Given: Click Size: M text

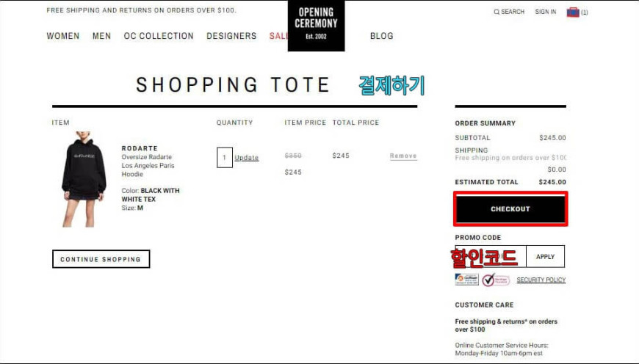Looking at the screenshot, I should tap(132, 208).
